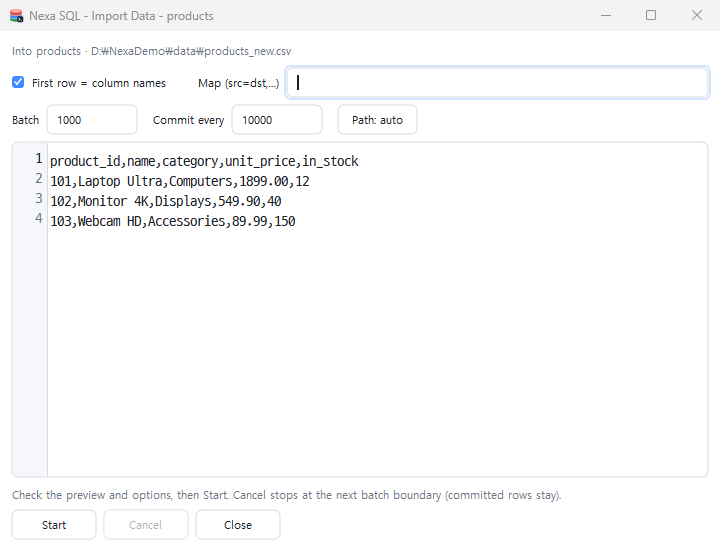
Task: Click line number 2 in preview gutter
Action: pyautogui.click(x=39, y=179)
